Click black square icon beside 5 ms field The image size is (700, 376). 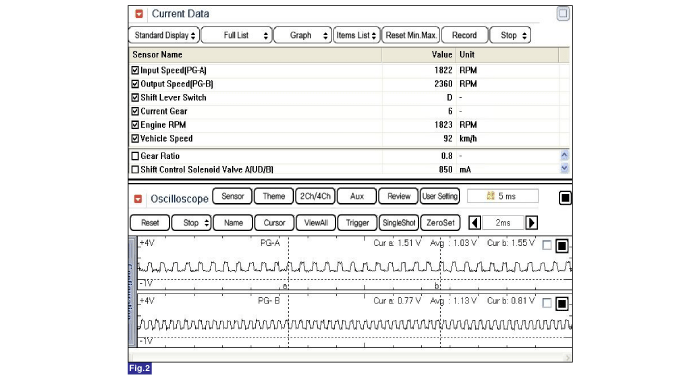pos(565,198)
